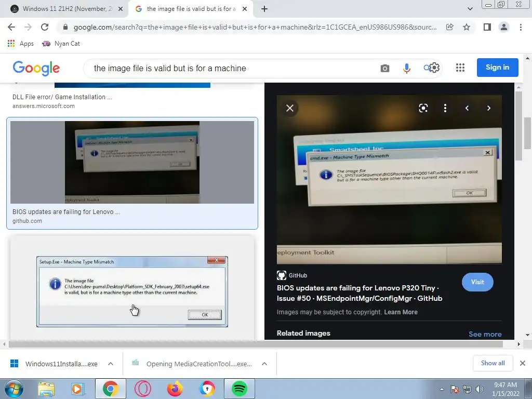This screenshot has width=532, height=399.
Task: Open image preview more options menu
Action: point(445,108)
